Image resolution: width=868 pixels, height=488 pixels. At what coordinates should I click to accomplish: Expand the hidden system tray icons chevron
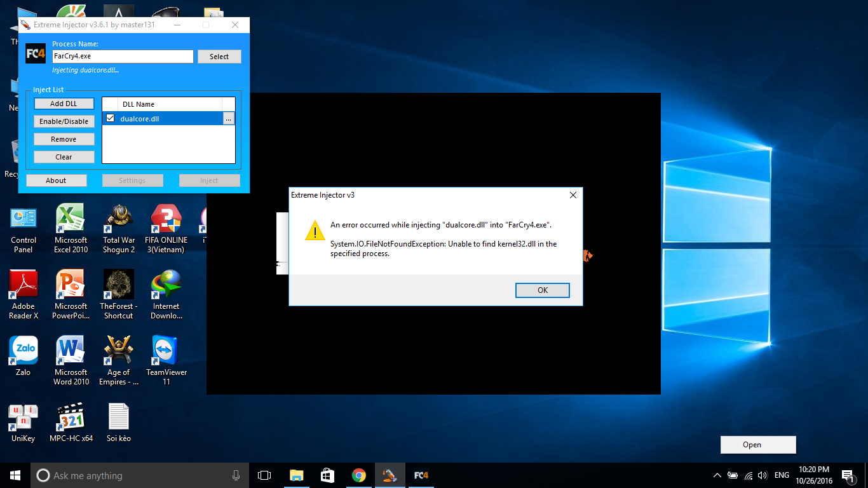717,475
